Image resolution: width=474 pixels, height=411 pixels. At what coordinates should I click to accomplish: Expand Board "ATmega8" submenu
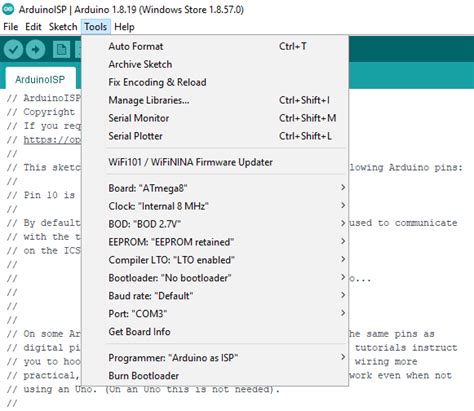(215, 188)
